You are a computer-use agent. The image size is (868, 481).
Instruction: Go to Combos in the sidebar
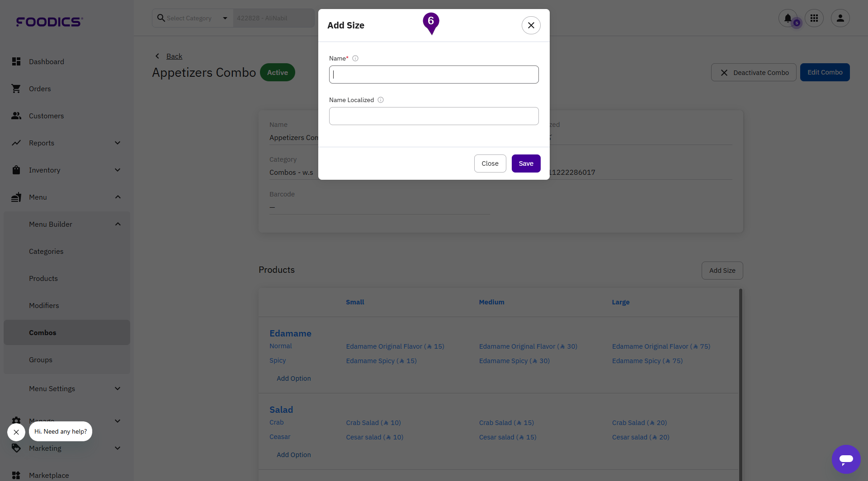(x=42, y=332)
